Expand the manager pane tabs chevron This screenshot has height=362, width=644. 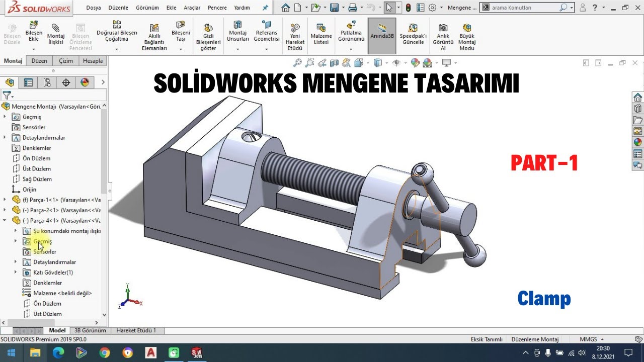(103, 82)
